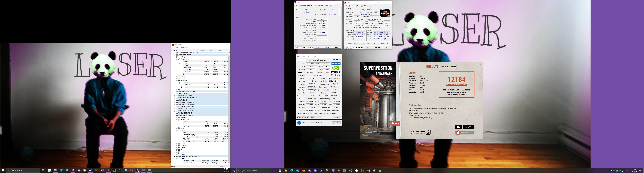
Task: Click the HWMonitor vertical scrollbar
Action: [x=229, y=108]
